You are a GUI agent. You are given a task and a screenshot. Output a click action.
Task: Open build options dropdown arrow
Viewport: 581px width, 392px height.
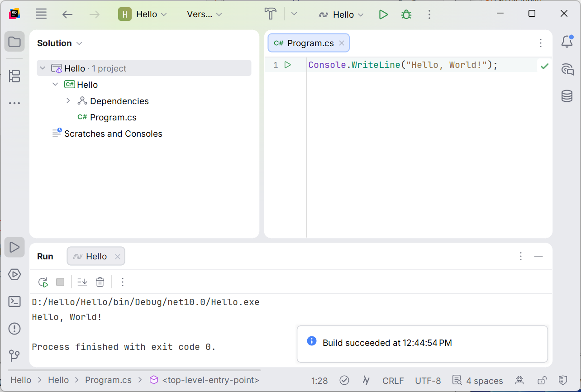(x=294, y=14)
